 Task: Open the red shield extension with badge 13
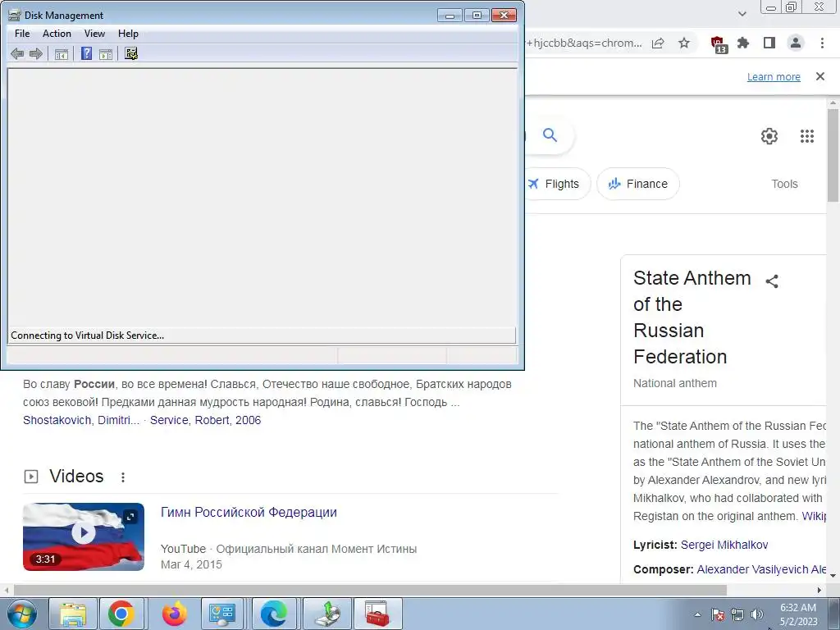[x=719, y=44]
